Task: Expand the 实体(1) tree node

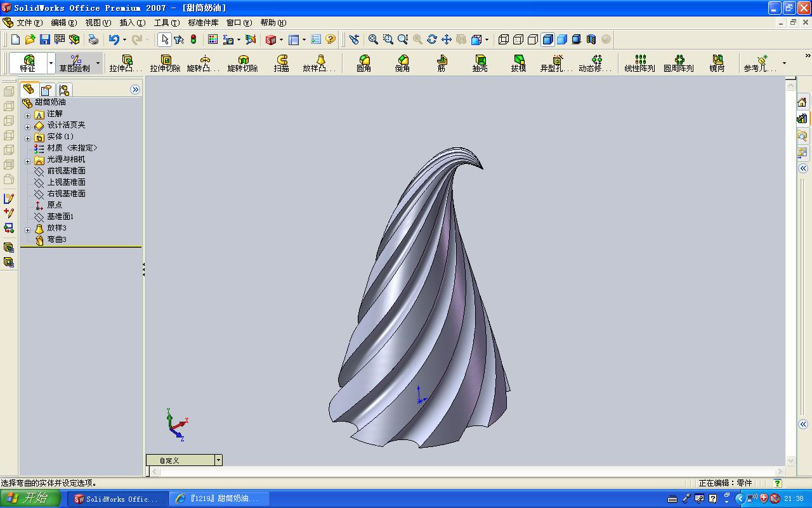Action: coord(28,138)
